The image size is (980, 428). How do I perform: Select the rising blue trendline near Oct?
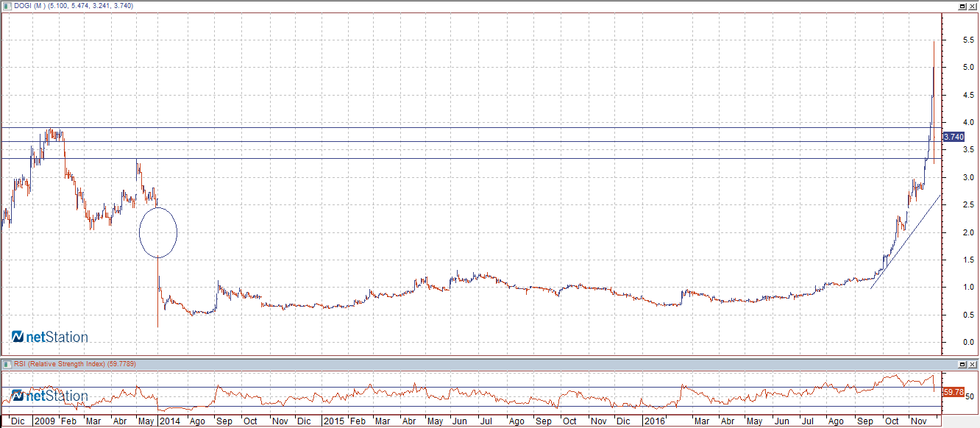905,241
